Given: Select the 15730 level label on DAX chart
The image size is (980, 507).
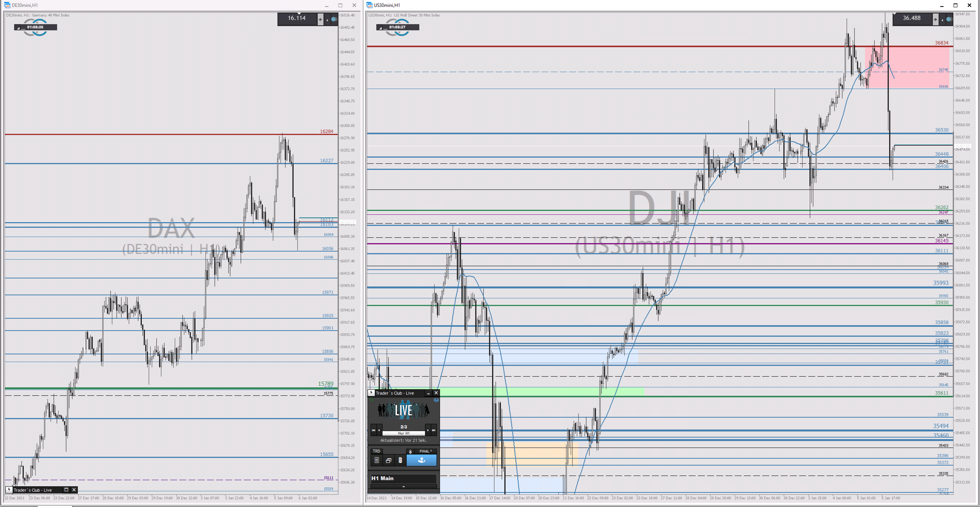Looking at the screenshot, I should [x=326, y=416].
